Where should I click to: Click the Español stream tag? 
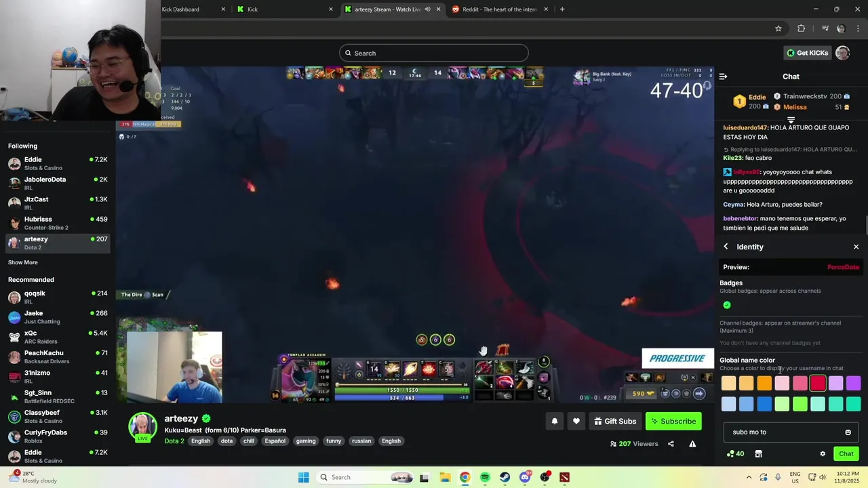pos(275,441)
